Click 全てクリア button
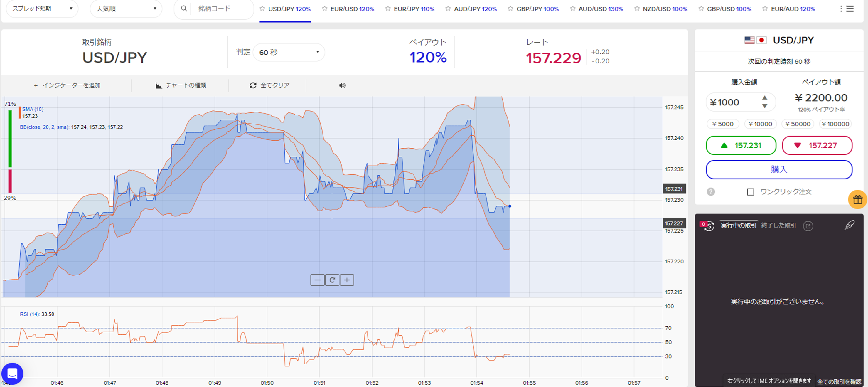The height and width of the screenshot is (387, 868). coord(269,85)
